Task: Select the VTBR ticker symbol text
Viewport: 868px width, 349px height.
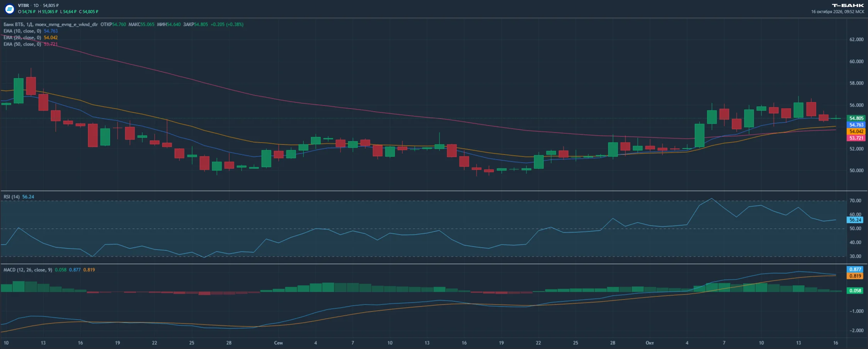Action: click(24, 5)
